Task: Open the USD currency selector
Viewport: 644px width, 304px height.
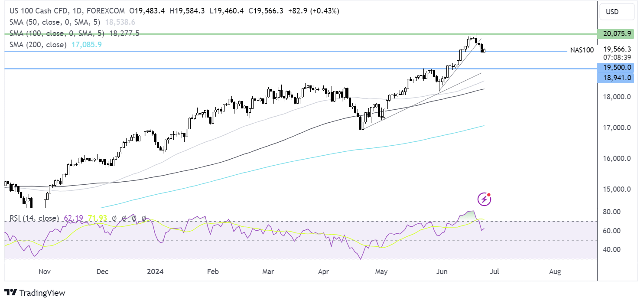Action: pos(616,12)
